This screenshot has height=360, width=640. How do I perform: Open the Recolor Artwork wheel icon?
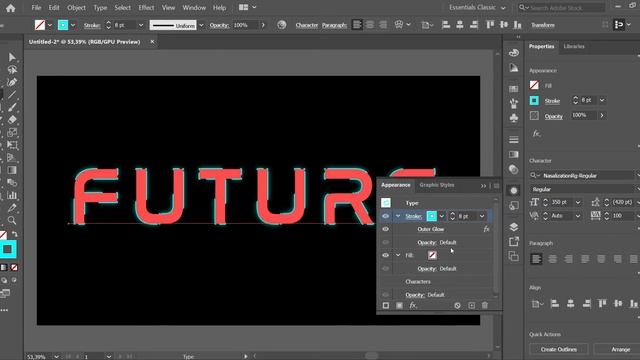pos(282,25)
